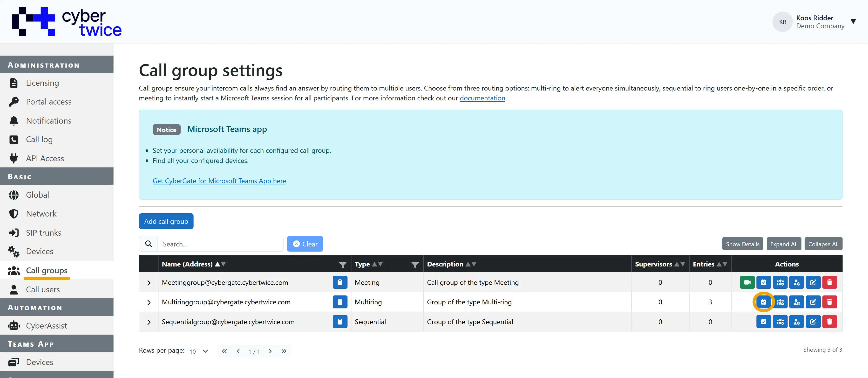Click the Expand All button

[784, 244]
